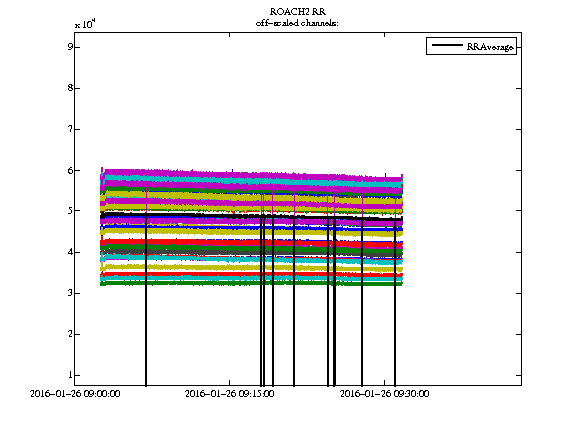Click the ROACH2 RR plot title
576x432 pixels.
click(x=298, y=12)
